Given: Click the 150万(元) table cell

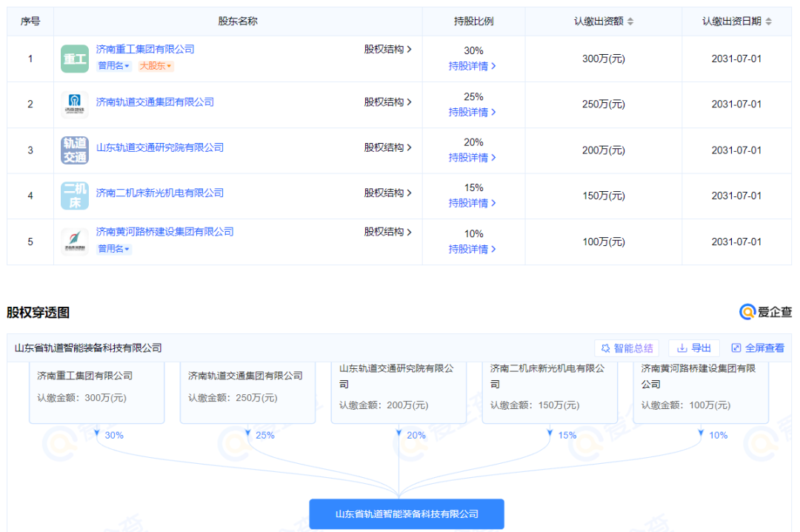Looking at the screenshot, I should pos(604,196).
